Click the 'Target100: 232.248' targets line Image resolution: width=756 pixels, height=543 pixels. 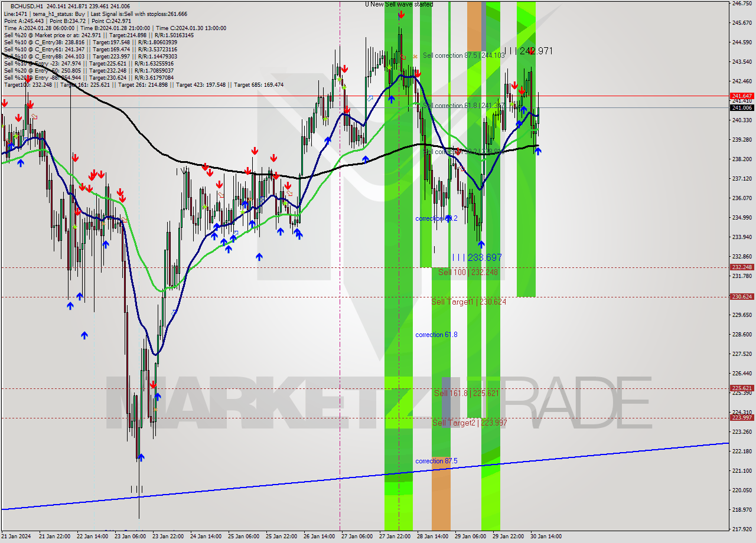[144, 84]
